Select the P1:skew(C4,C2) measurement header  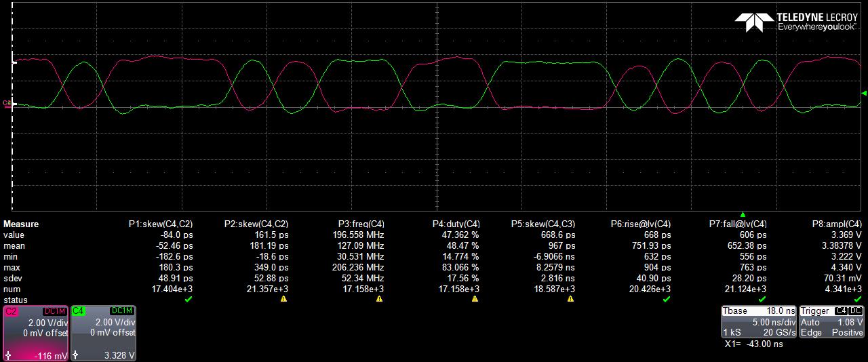pyautogui.click(x=161, y=224)
